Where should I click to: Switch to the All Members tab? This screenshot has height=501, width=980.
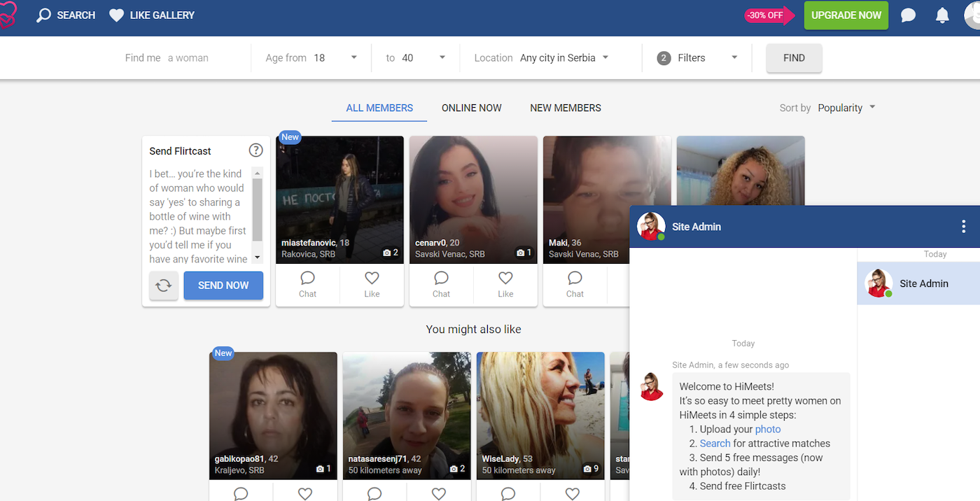[x=379, y=108]
